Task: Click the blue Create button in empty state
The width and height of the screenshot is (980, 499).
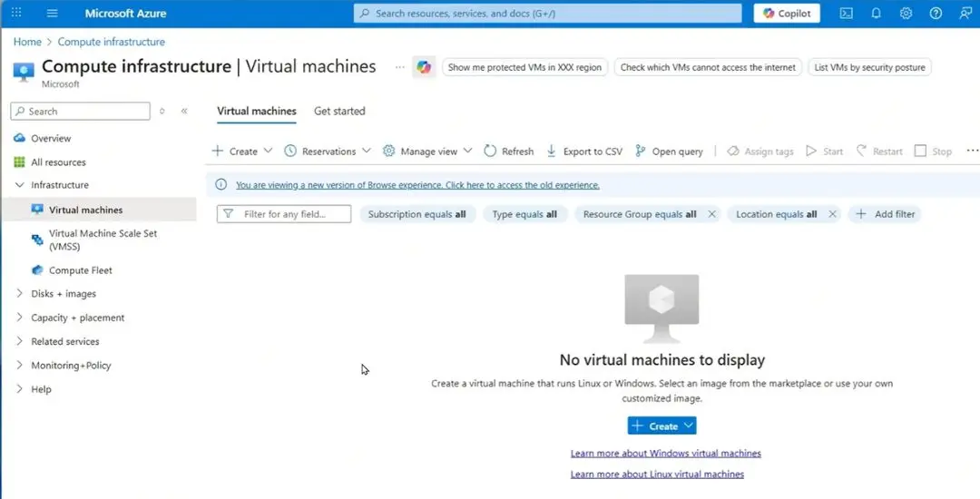Action: pos(661,426)
